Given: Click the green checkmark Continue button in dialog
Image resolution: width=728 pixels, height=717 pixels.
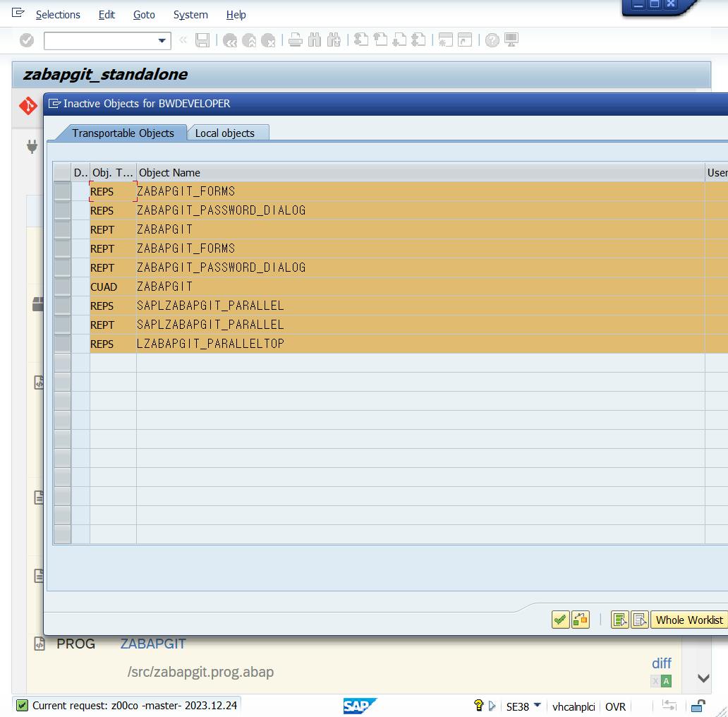Looking at the screenshot, I should coord(560,620).
